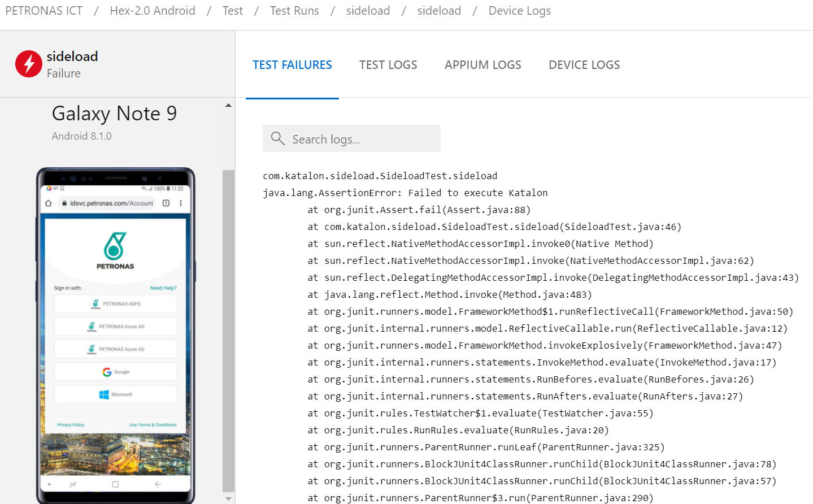Image resolution: width=813 pixels, height=504 pixels.
Task: Click the device panel vertical scrollbar thumb
Action: pos(228,331)
